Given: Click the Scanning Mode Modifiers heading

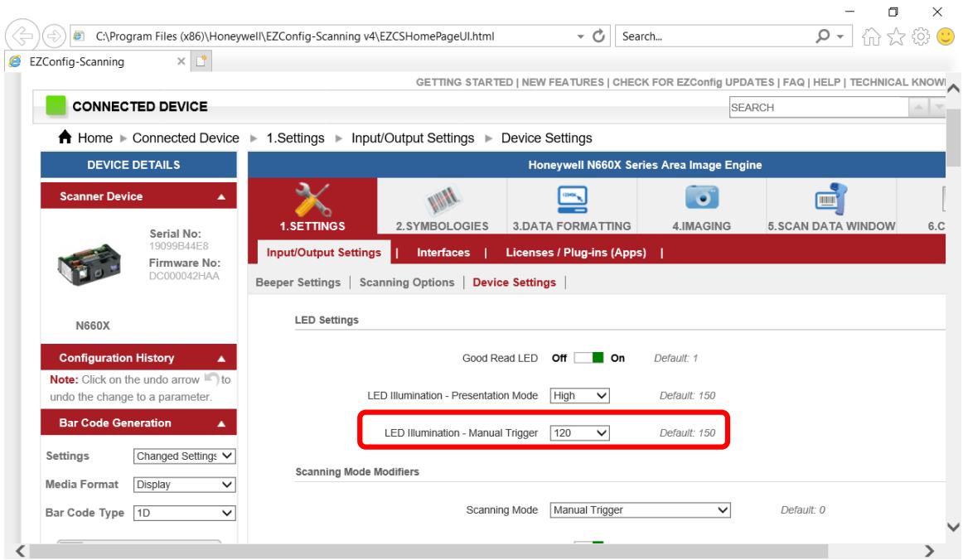Looking at the screenshot, I should (357, 471).
